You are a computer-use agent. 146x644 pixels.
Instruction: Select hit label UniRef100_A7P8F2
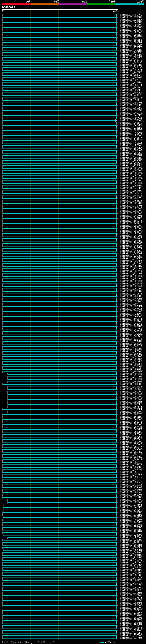(x=131, y=48)
